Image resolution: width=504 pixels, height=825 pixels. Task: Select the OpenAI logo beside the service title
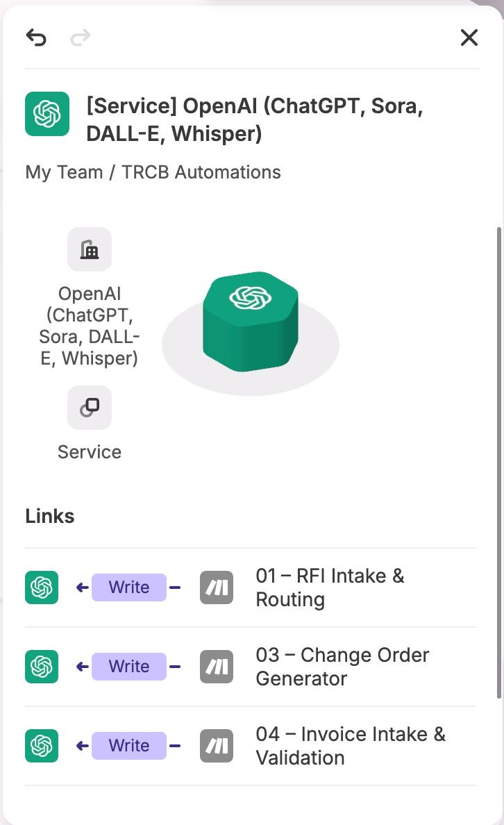pyautogui.click(x=47, y=113)
